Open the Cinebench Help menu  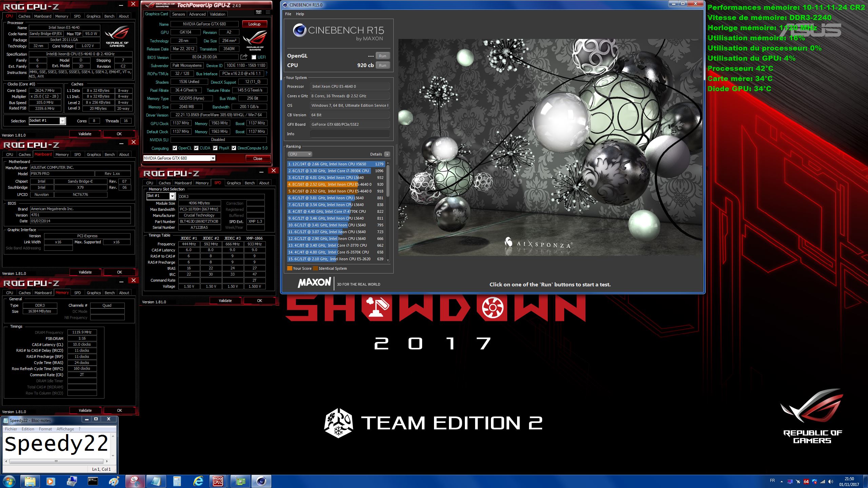click(300, 14)
